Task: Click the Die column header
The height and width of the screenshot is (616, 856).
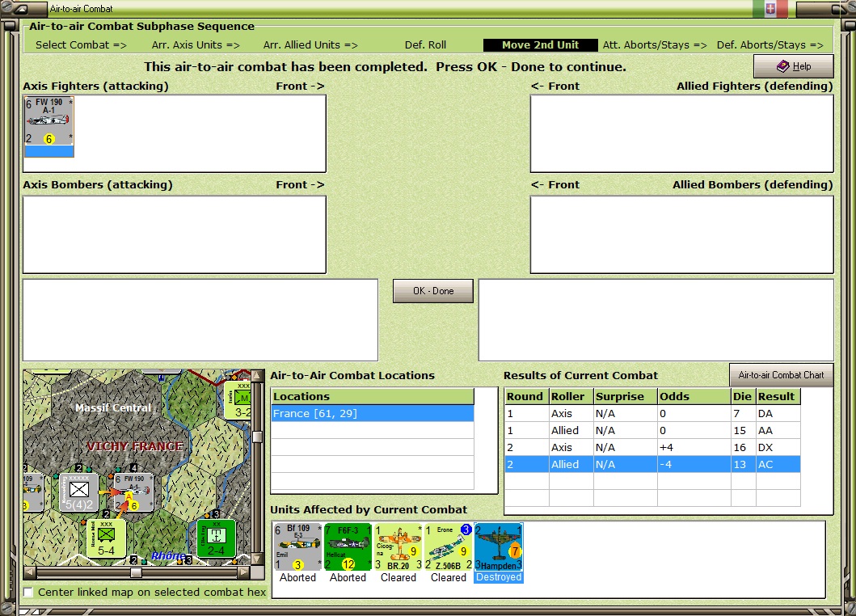Action: 743,396
